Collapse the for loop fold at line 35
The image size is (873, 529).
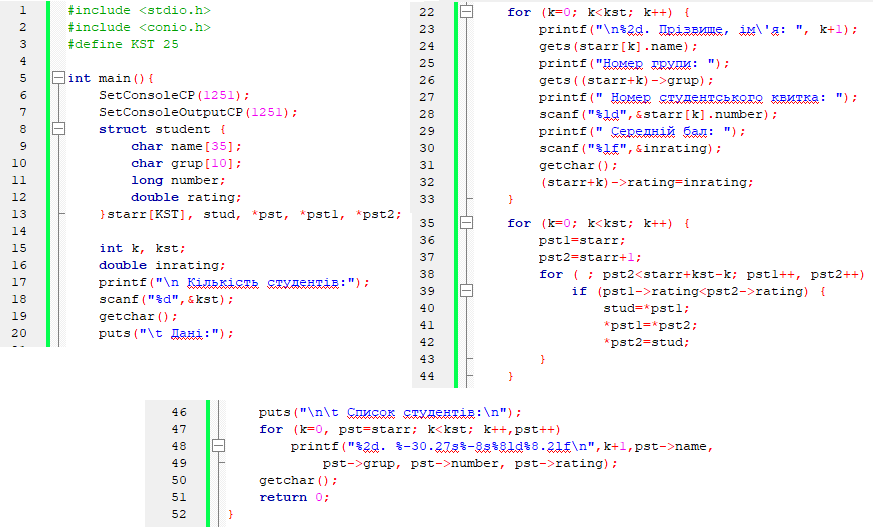click(466, 223)
